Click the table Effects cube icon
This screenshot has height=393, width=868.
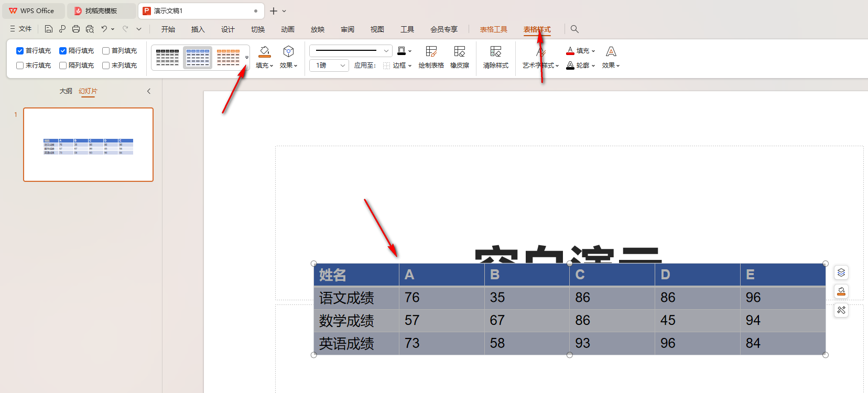tap(288, 51)
